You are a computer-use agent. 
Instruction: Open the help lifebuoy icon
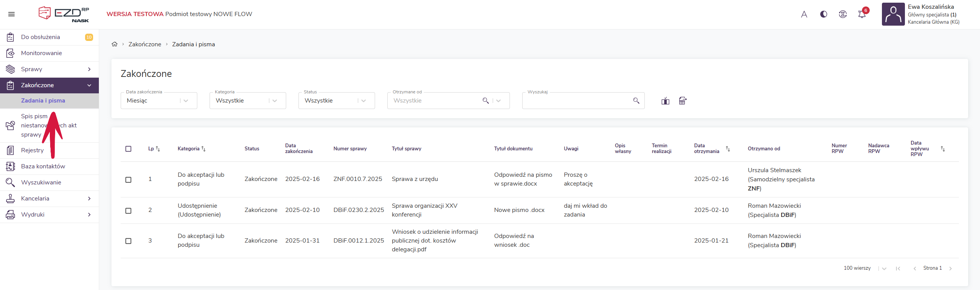click(842, 14)
